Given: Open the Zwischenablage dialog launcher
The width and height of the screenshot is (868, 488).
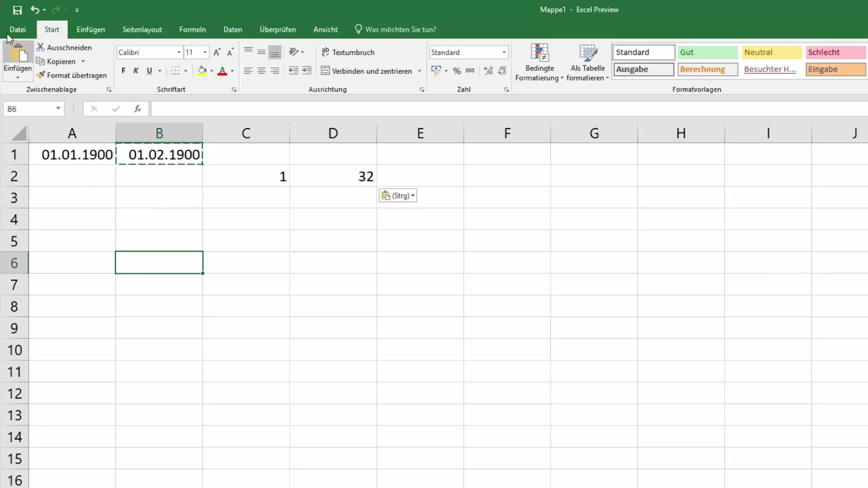Looking at the screenshot, I should click(x=109, y=90).
